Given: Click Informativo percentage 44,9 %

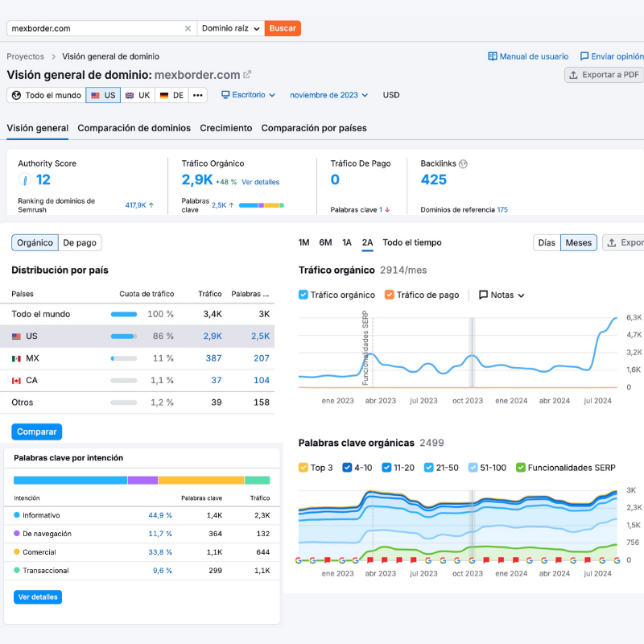Looking at the screenshot, I should pos(160,515).
